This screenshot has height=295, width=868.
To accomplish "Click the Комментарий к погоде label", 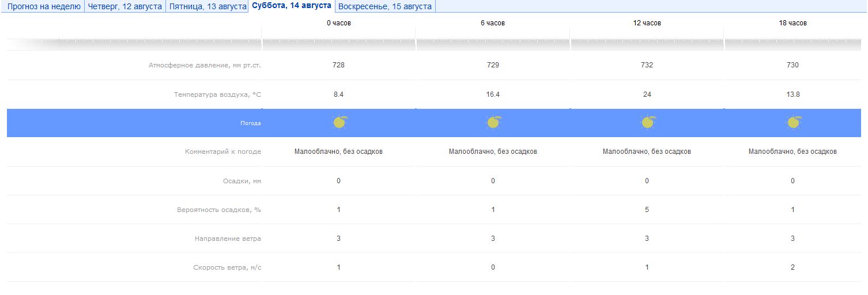I will pos(223,152).
